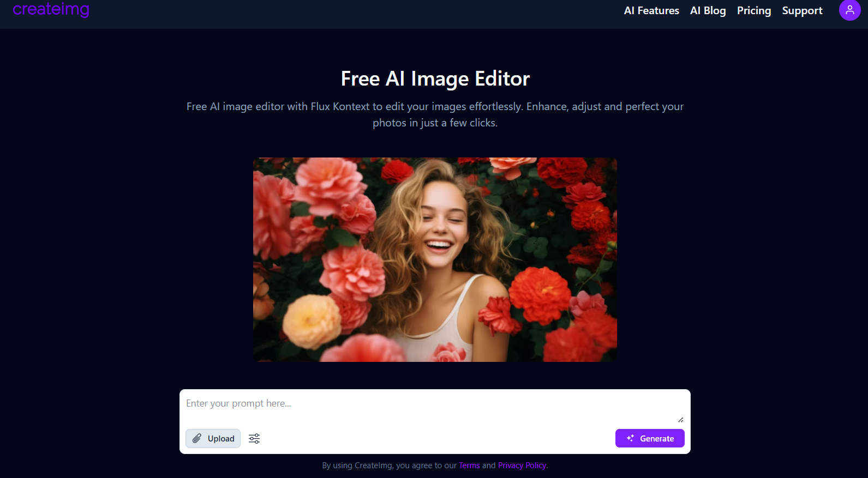Select Support in the navigation bar
This screenshot has height=478, width=868.
[801, 11]
